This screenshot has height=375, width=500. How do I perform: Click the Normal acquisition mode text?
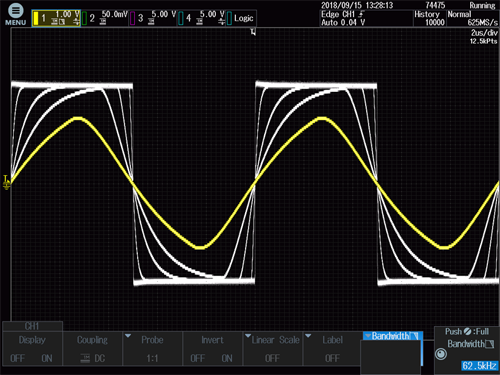459,14
